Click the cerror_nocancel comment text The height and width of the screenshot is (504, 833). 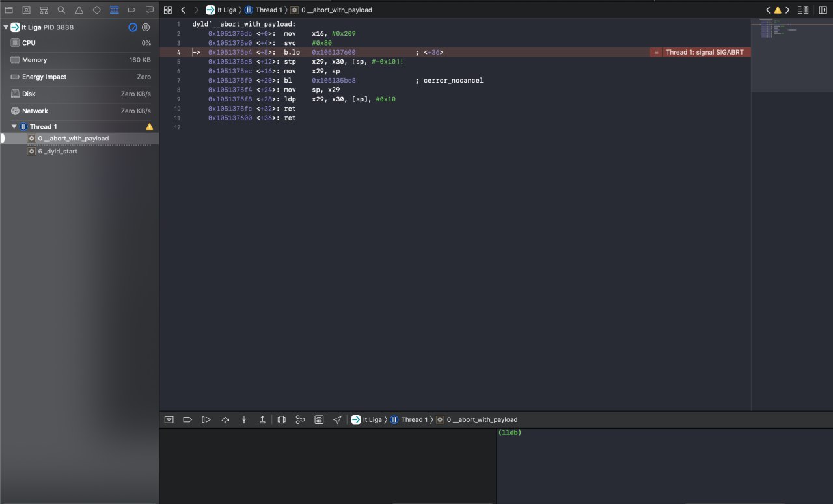[454, 81]
